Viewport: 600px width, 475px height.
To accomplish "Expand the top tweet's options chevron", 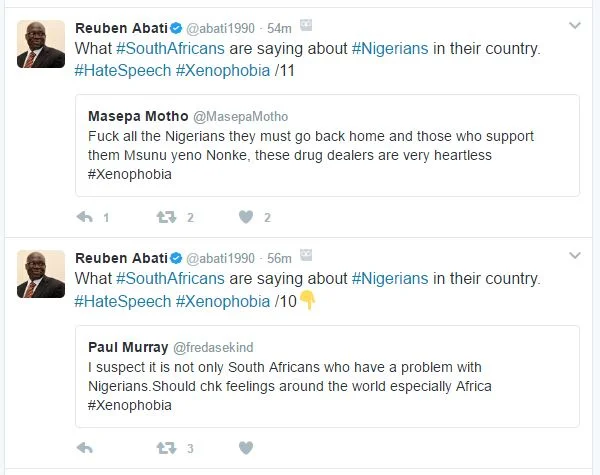I will pos(574,24).
